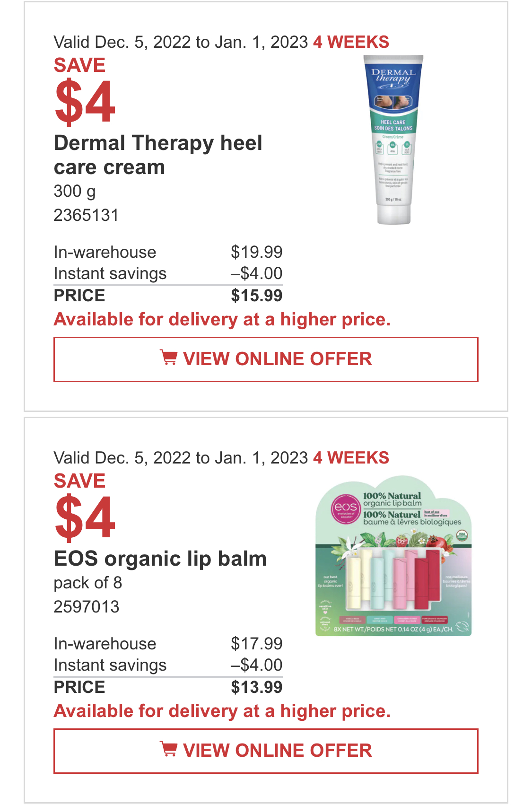Click the cart icon in Dermal Therapy offer button
The width and height of the screenshot is (532, 805).
169,358
